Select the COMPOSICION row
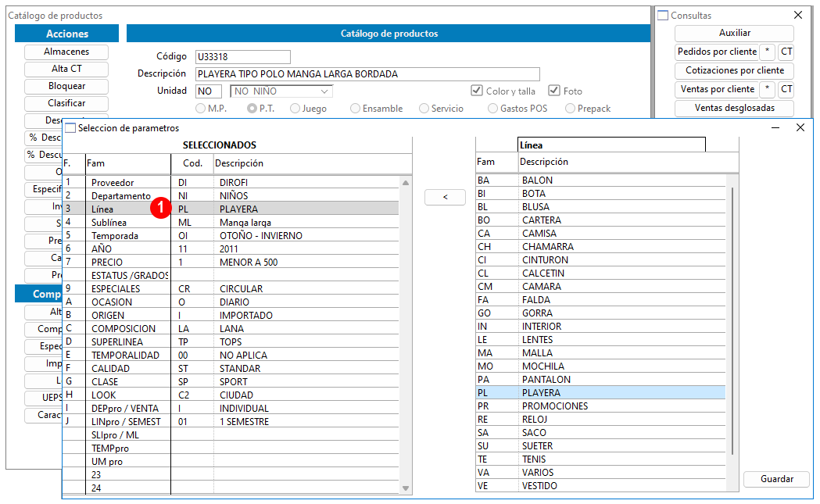 click(231, 328)
